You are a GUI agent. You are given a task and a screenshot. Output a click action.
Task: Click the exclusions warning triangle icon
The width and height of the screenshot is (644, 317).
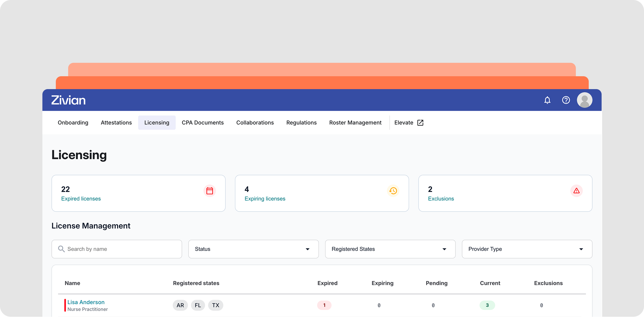pos(576,191)
